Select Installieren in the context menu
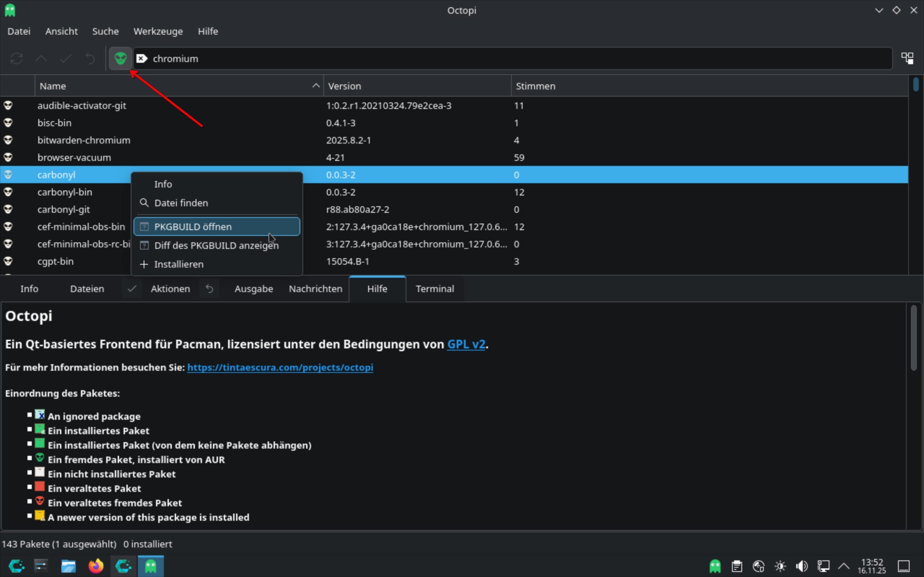The image size is (924, 577). pos(178,264)
